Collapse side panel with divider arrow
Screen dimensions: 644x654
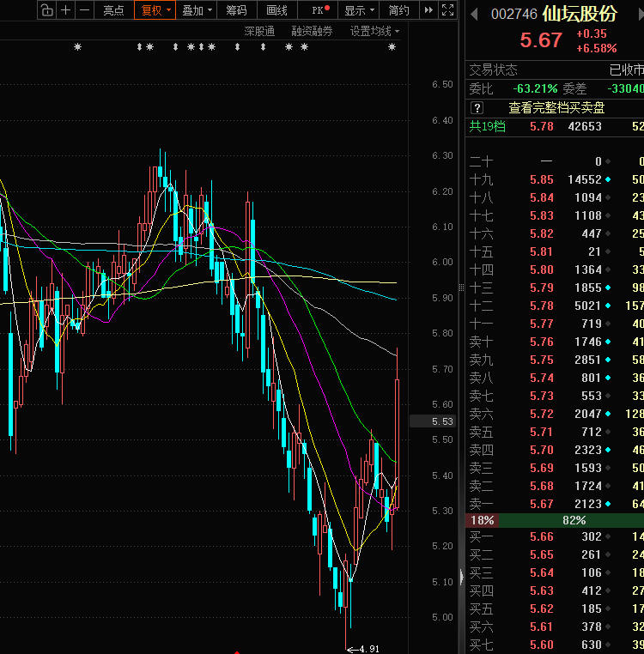461,578
